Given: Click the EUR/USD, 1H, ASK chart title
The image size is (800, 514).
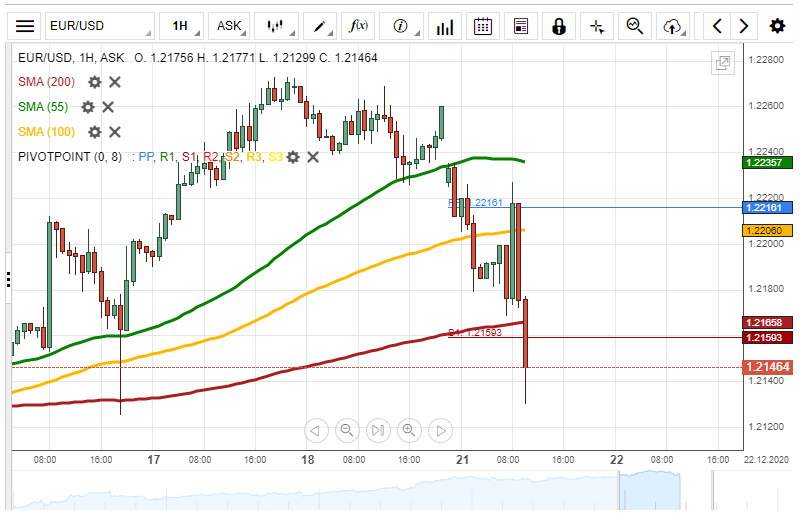Looking at the screenshot, I should (71, 58).
